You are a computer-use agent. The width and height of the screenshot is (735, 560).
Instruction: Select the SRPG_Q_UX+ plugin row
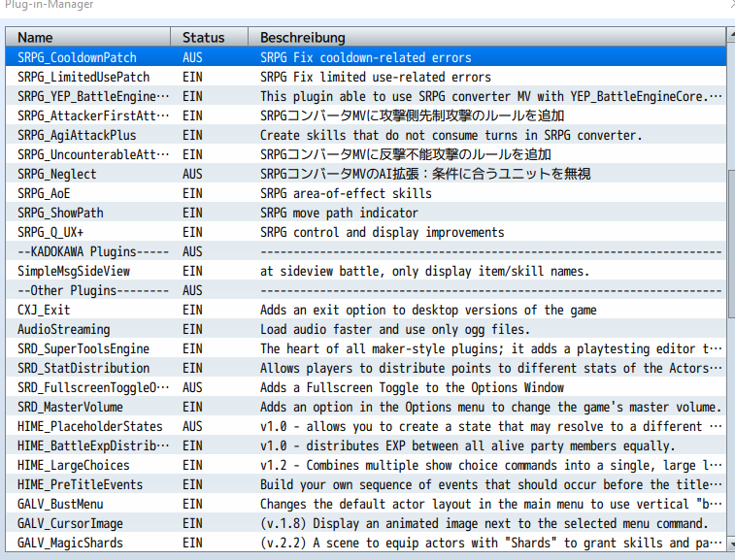pos(366,232)
